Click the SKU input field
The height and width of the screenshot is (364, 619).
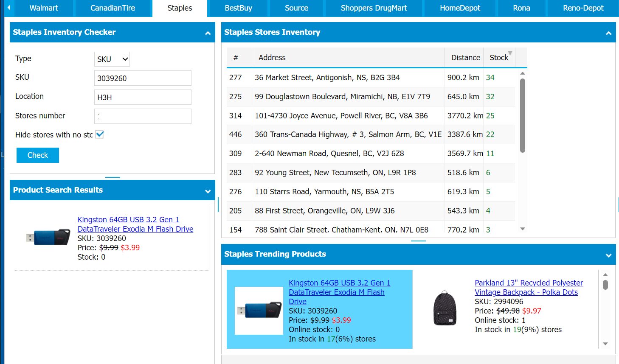(143, 78)
